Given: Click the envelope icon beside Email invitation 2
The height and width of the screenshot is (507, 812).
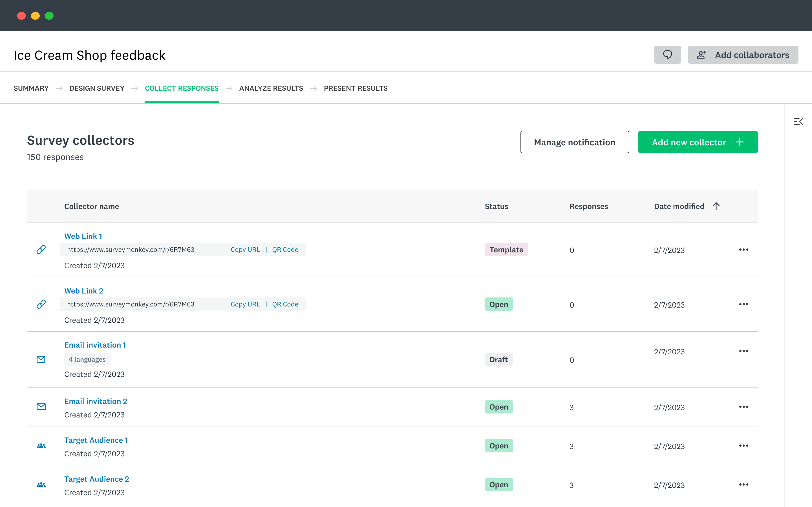Looking at the screenshot, I should click(41, 407).
